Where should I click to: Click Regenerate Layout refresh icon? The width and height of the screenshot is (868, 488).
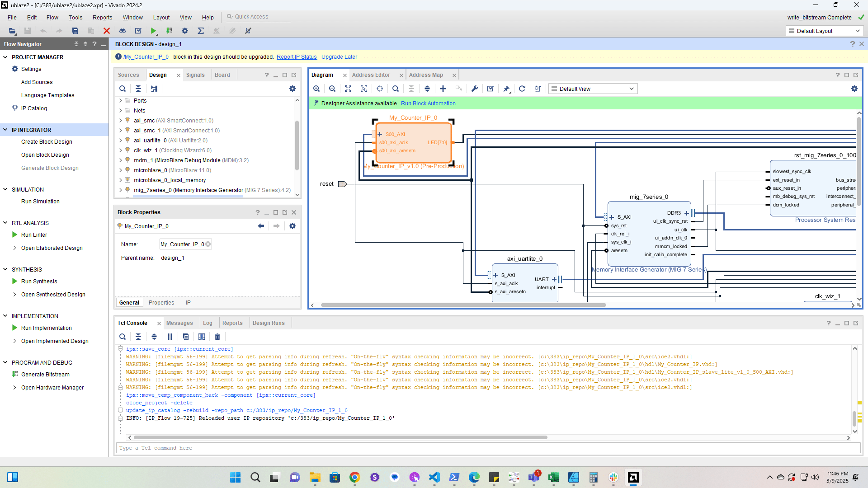coord(522,89)
